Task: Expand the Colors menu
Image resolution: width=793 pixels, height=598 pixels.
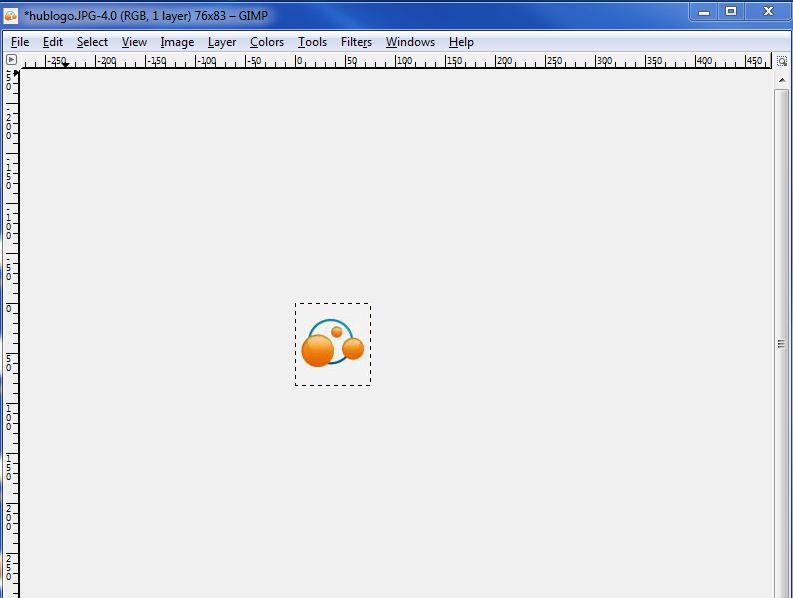Action: (267, 42)
